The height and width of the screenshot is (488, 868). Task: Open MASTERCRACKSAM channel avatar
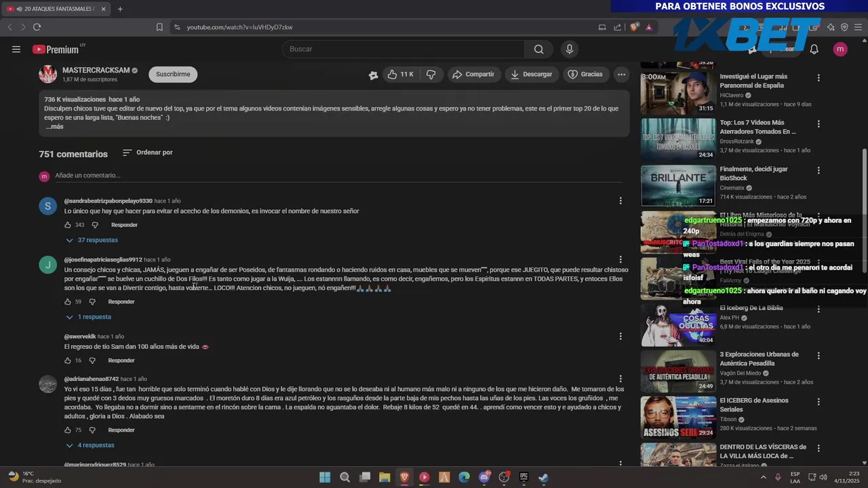47,75
